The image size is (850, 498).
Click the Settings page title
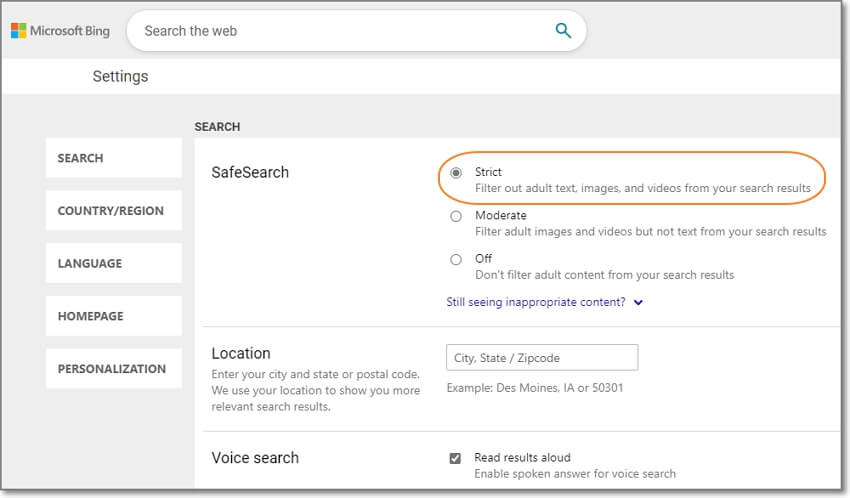tap(120, 76)
